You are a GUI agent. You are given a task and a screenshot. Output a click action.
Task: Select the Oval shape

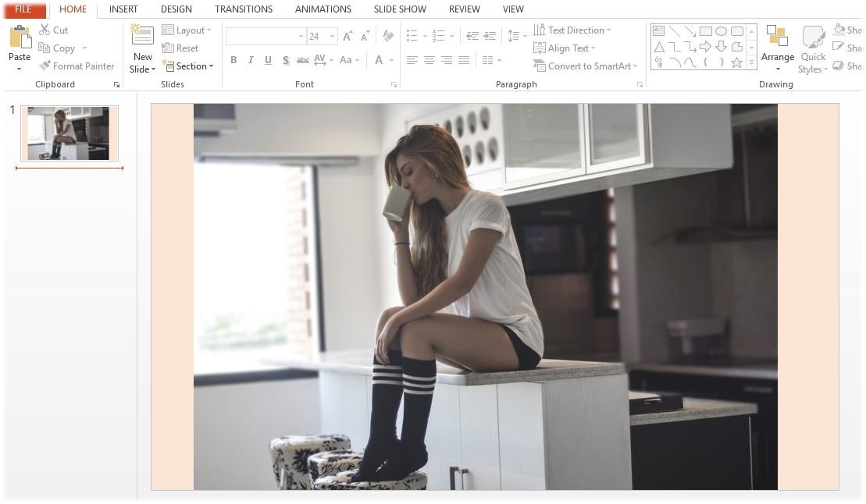click(x=722, y=31)
